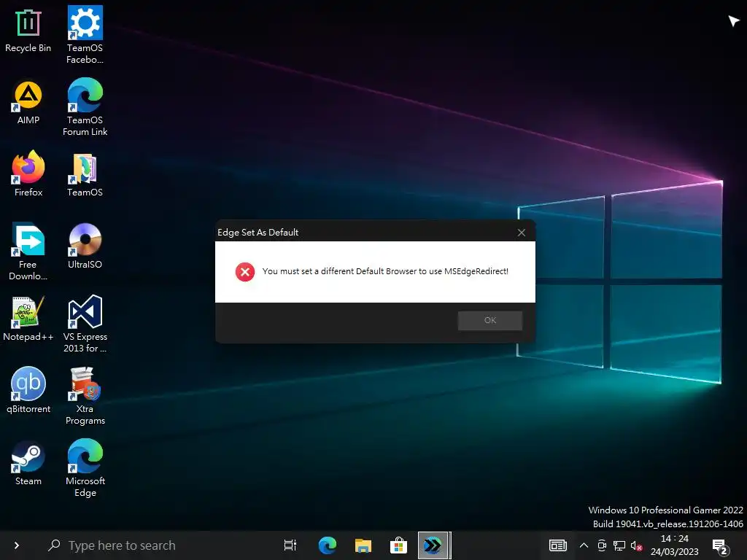Viewport: 747px width, 560px height.
Task: Click the red error icon in dialog
Action: click(245, 272)
